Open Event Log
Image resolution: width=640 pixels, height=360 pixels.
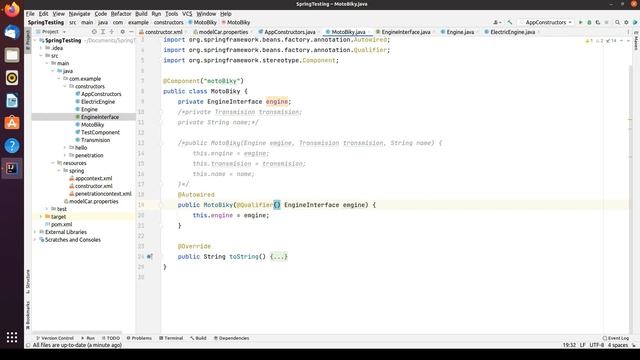[616, 338]
